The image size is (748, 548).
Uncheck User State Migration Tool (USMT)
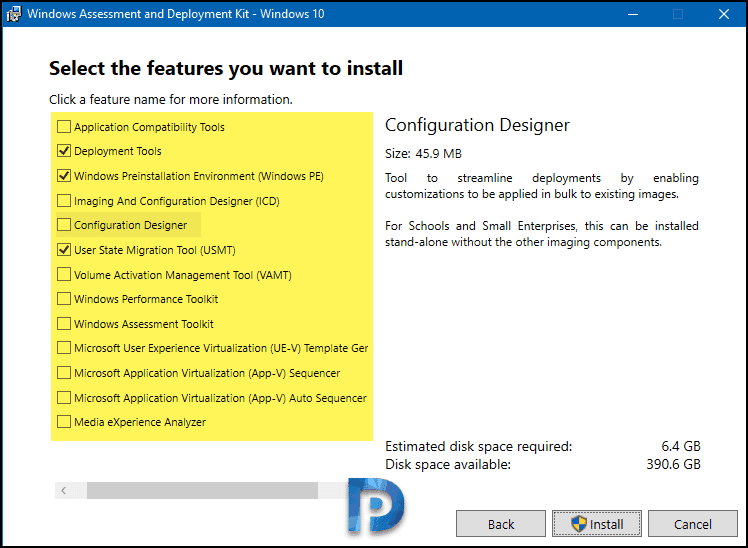(63, 249)
